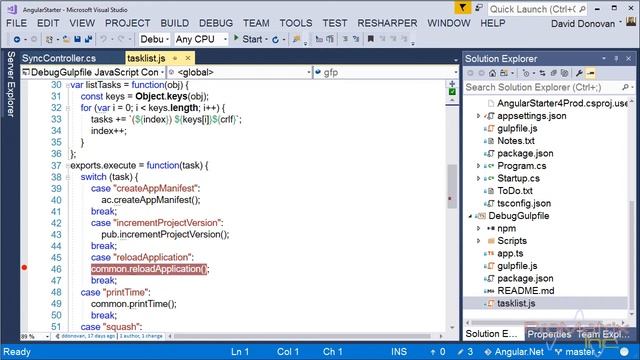This screenshot has height=360, width=640.
Task: Toggle Show All Files in Solution Explorer
Action: click(x=564, y=73)
